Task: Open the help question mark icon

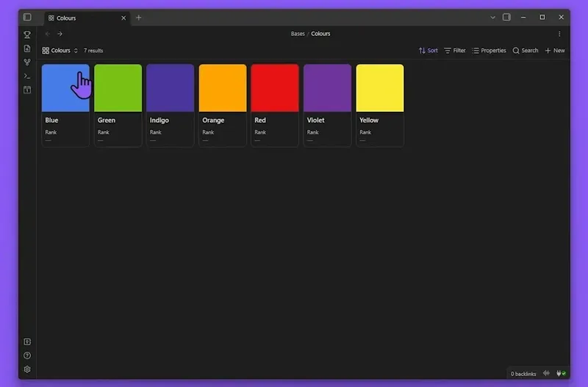Action: (x=27, y=355)
